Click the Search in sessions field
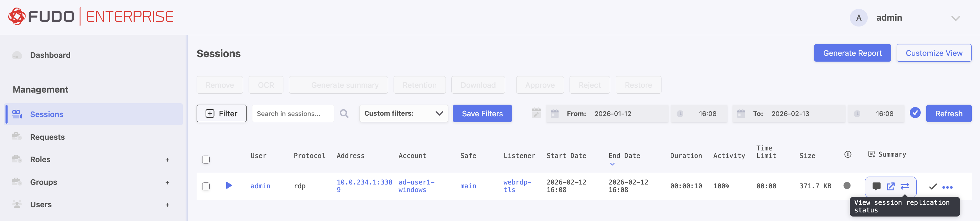This screenshot has width=980, height=221. 293,114
